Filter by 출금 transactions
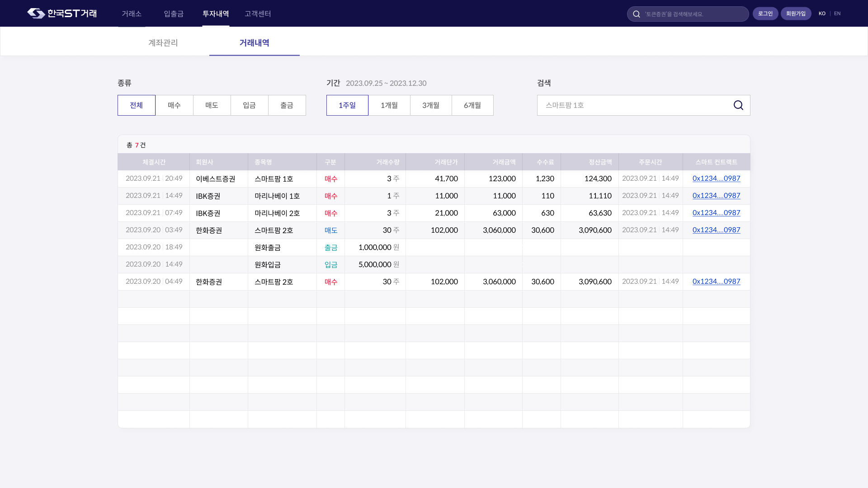Viewport: 868px width, 488px height. [287, 105]
